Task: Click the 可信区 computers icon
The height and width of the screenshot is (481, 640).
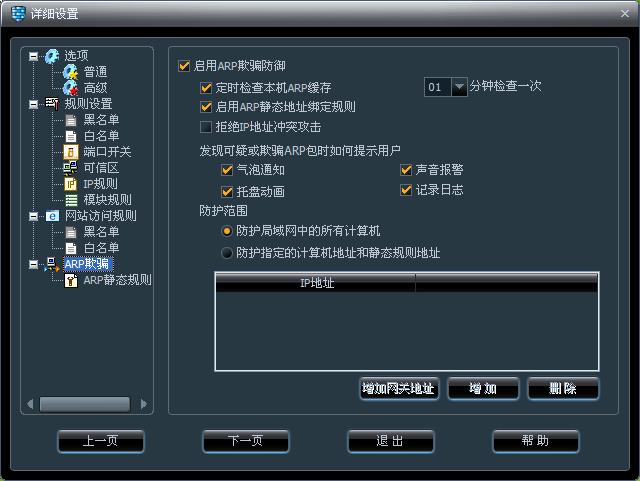Action: click(71, 168)
